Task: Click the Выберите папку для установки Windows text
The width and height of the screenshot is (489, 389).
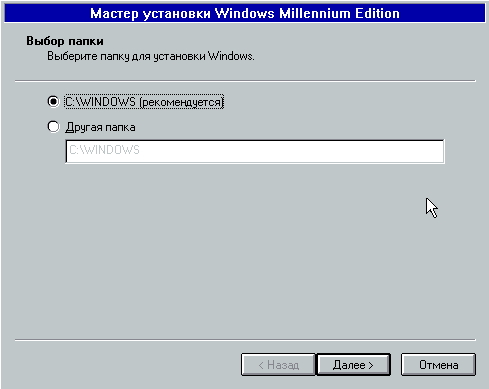Action: [151, 56]
